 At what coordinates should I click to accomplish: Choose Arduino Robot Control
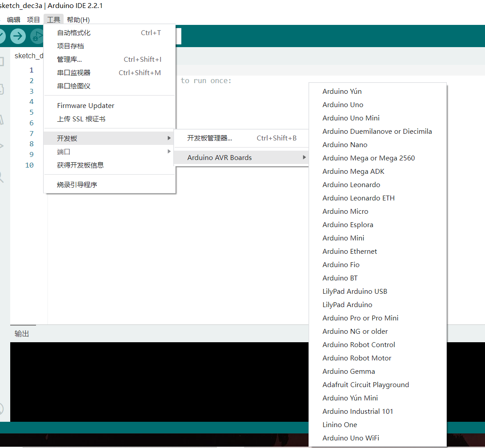378,344
